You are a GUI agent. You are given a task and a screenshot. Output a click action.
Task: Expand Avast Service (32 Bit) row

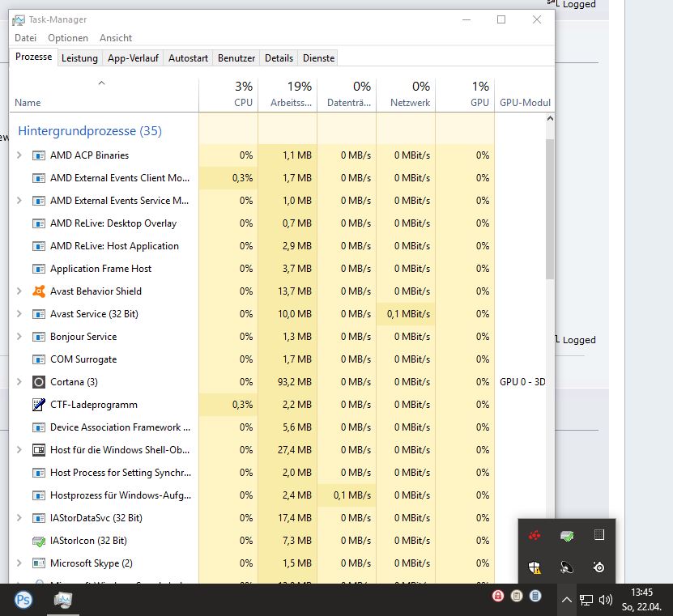(19, 314)
